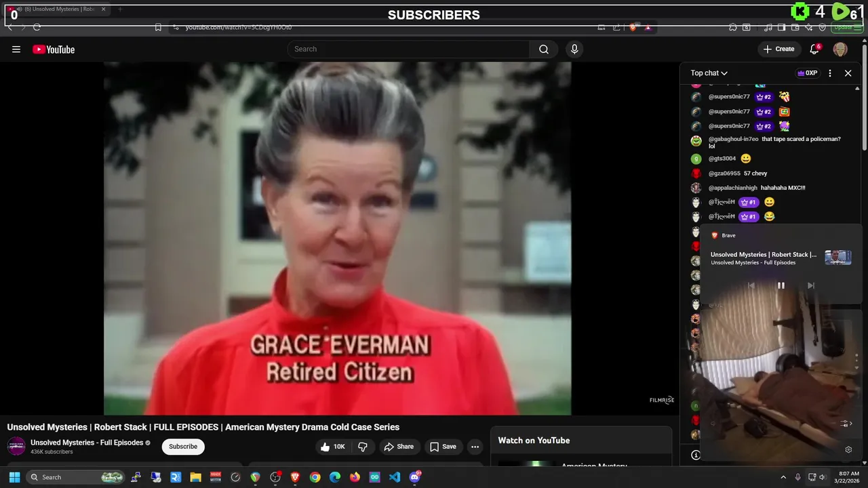Open live chat more options (three dots)
The height and width of the screenshot is (488, 868).
(x=830, y=73)
